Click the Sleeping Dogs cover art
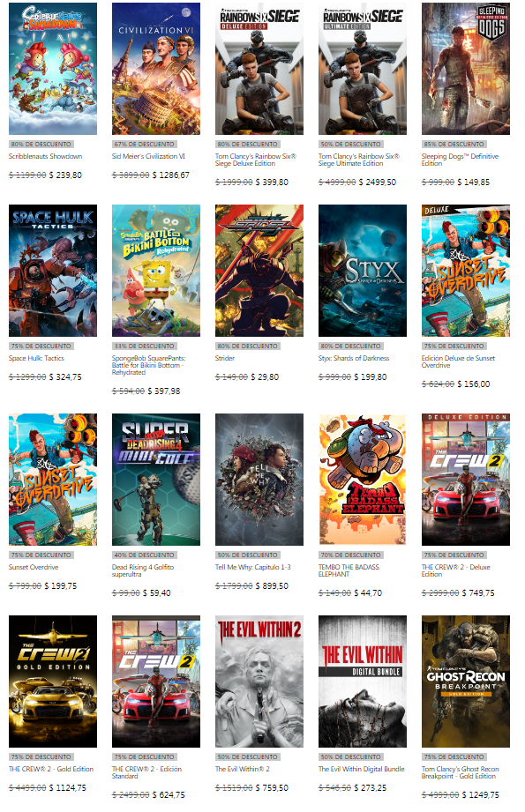 tap(465, 69)
